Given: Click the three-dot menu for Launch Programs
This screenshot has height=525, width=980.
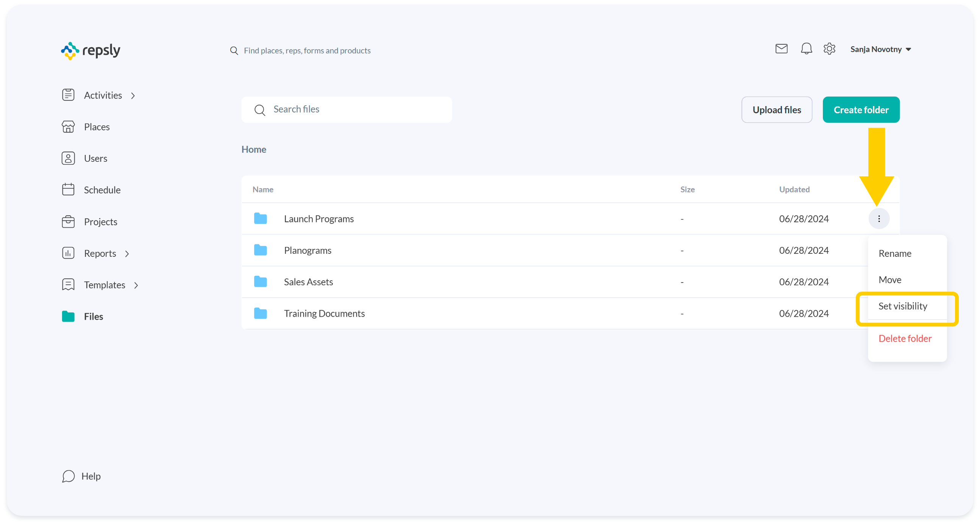Looking at the screenshot, I should [879, 219].
